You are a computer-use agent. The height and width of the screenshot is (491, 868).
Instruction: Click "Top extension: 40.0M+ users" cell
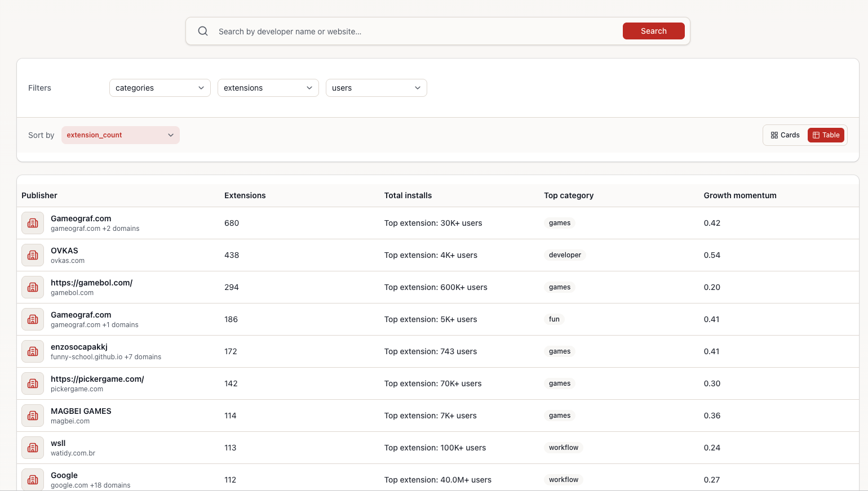click(x=438, y=480)
